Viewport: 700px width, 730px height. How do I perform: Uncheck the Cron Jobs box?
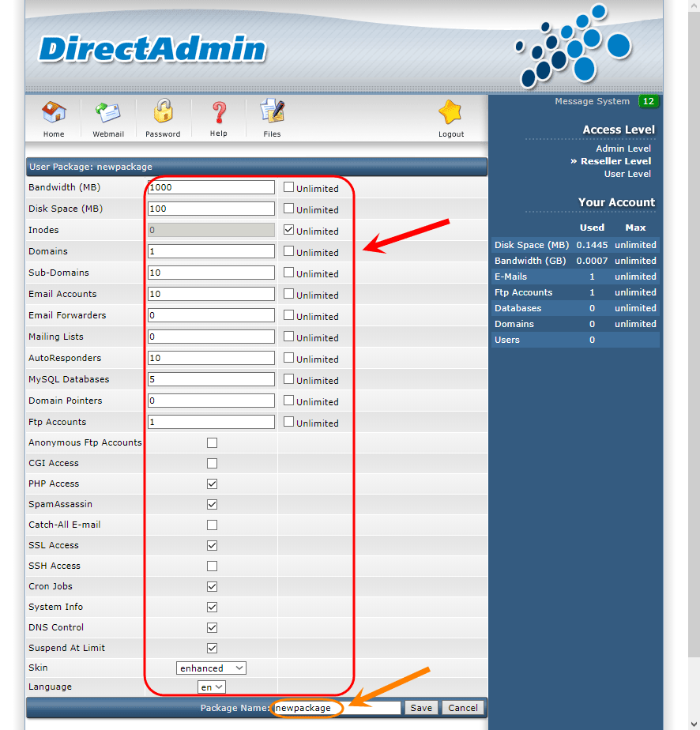[x=213, y=586]
